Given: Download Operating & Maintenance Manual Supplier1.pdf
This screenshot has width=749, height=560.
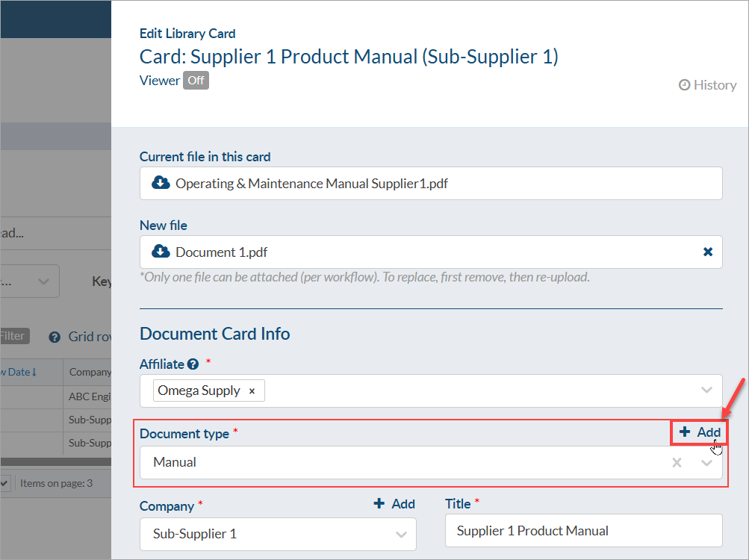Looking at the screenshot, I should (161, 183).
